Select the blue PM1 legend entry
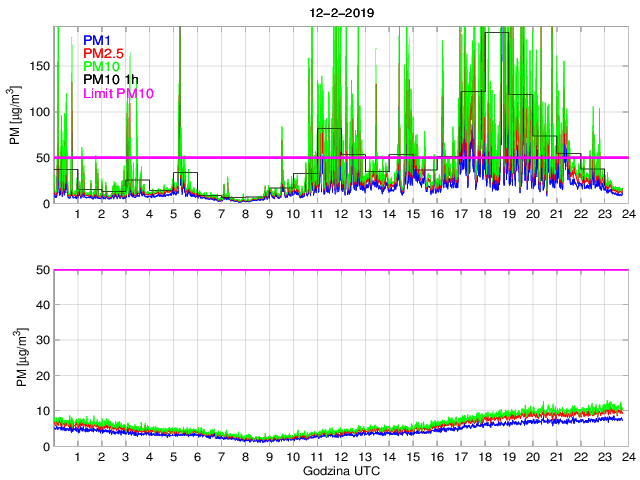 [x=97, y=40]
